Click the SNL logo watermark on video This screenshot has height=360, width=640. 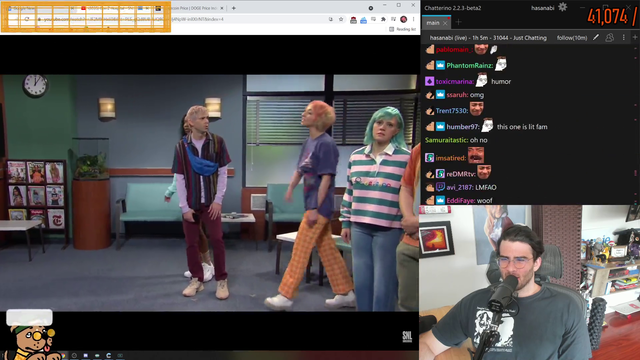pos(407,336)
